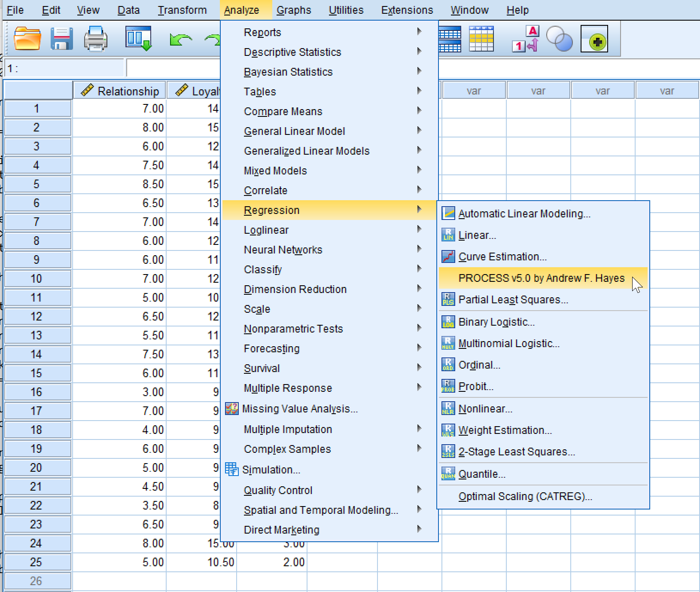The width and height of the screenshot is (700, 592).
Task: Expand the Compare Means submenu
Action: click(x=283, y=111)
